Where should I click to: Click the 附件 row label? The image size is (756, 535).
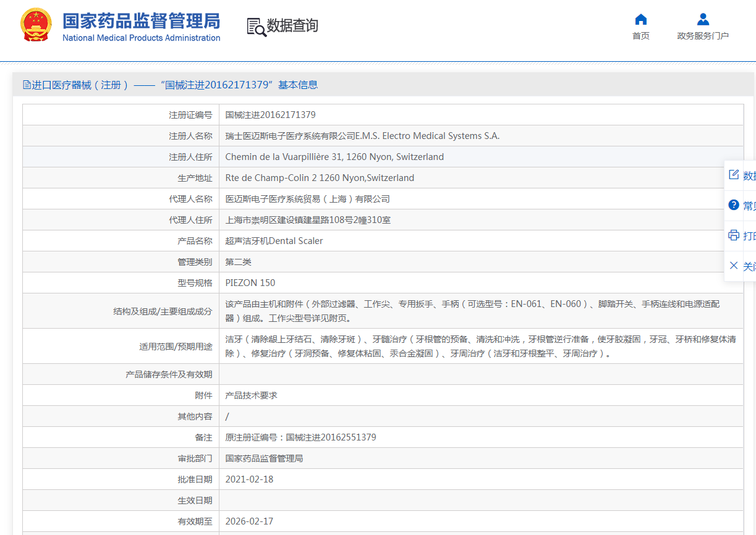pyautogui.click(x=203, y=395)
